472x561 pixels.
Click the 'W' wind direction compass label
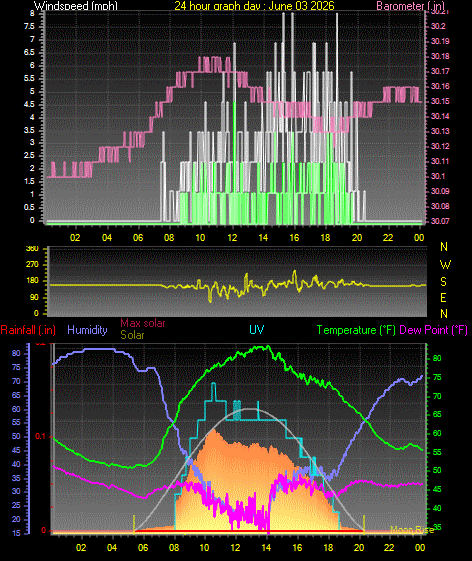point(445,265)
